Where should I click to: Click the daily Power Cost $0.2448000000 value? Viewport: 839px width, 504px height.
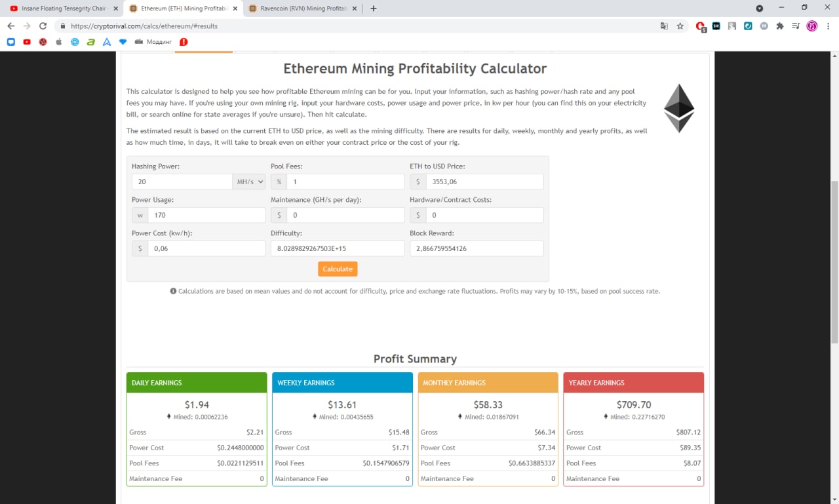[241, 448]
